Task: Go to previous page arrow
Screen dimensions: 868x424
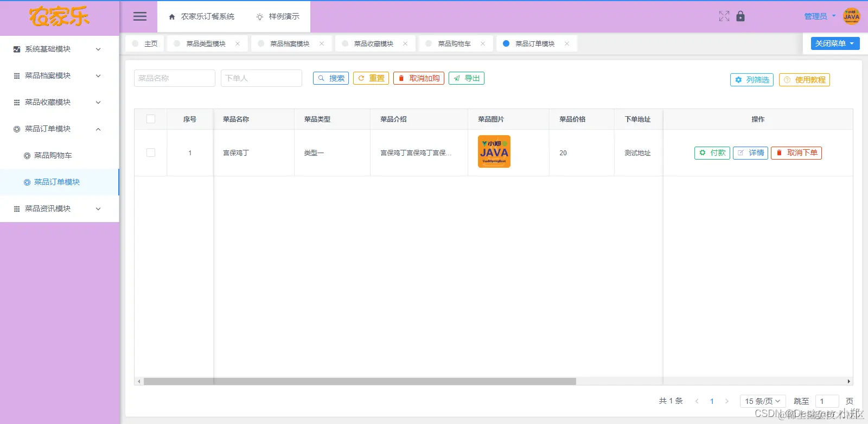Action: click(x=697, y=401)
